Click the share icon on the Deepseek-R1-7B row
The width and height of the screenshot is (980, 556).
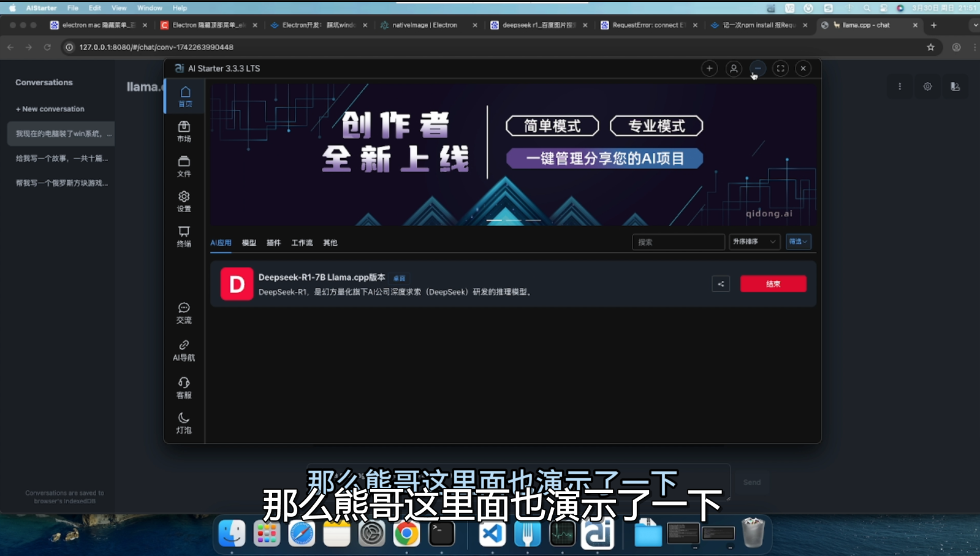click(721, 284)
